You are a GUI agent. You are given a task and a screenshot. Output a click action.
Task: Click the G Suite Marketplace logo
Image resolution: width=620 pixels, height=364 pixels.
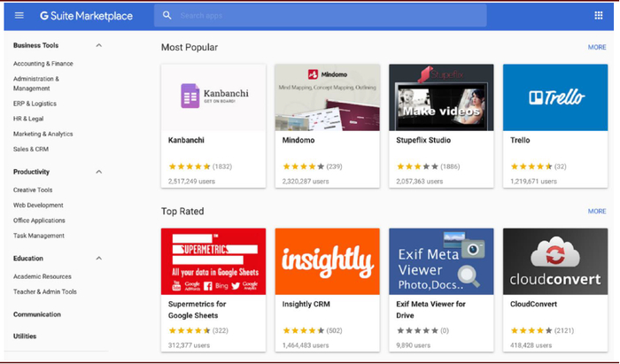click(x=86, y=16)
